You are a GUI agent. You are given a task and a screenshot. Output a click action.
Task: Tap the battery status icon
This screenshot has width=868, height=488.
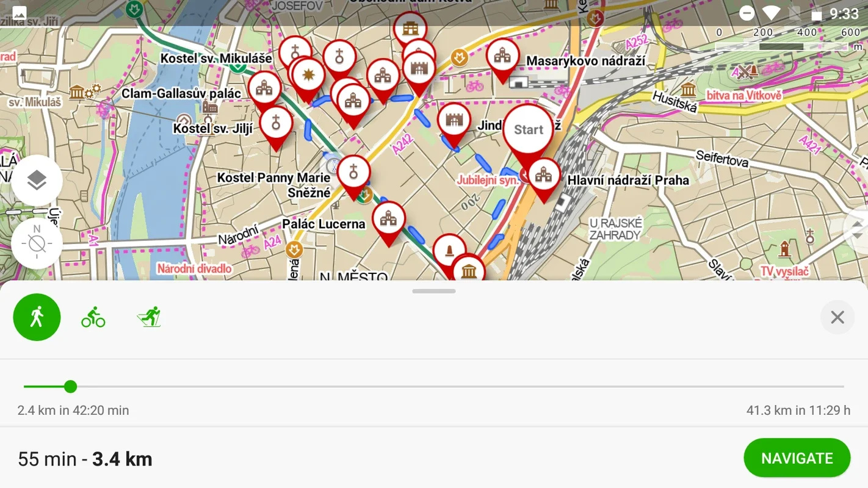click(816, 14)
